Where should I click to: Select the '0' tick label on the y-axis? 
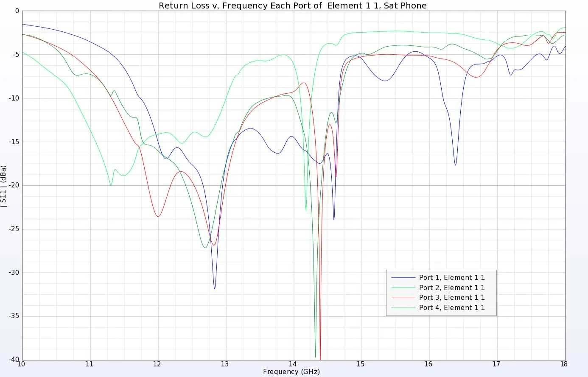click(x=17, y=11)
